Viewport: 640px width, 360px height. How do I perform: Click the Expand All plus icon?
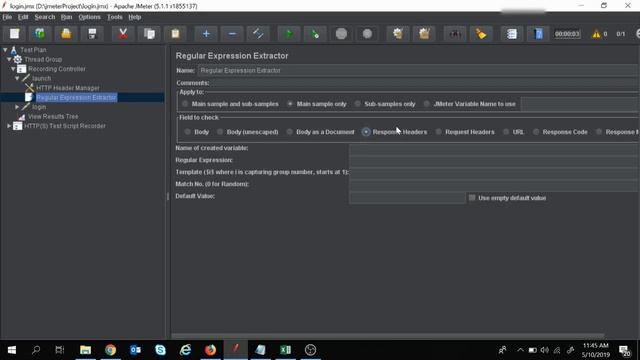pyautogui.click(x=206, y=34)
